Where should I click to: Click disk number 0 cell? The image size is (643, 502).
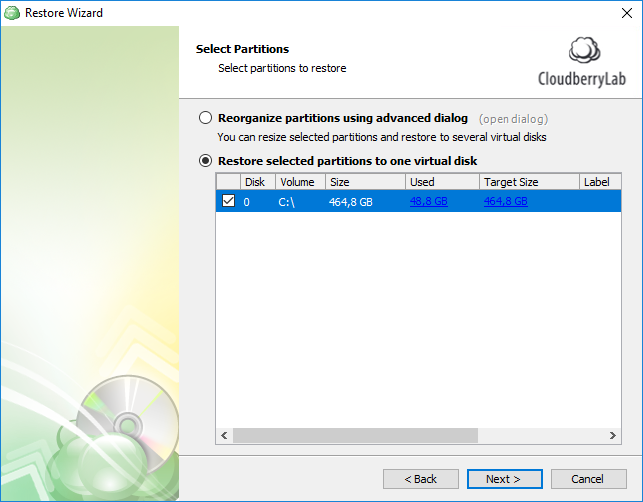pyautogui.click(x=246, y=202)
